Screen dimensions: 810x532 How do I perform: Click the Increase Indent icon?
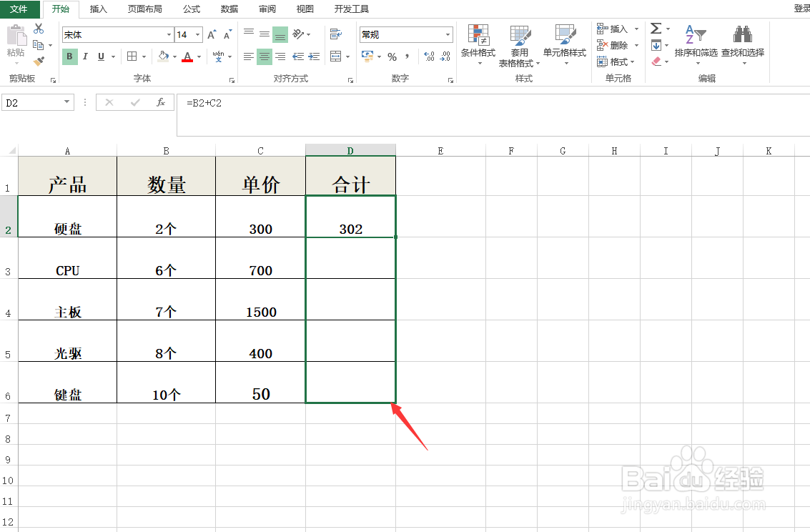coord(314,56)
